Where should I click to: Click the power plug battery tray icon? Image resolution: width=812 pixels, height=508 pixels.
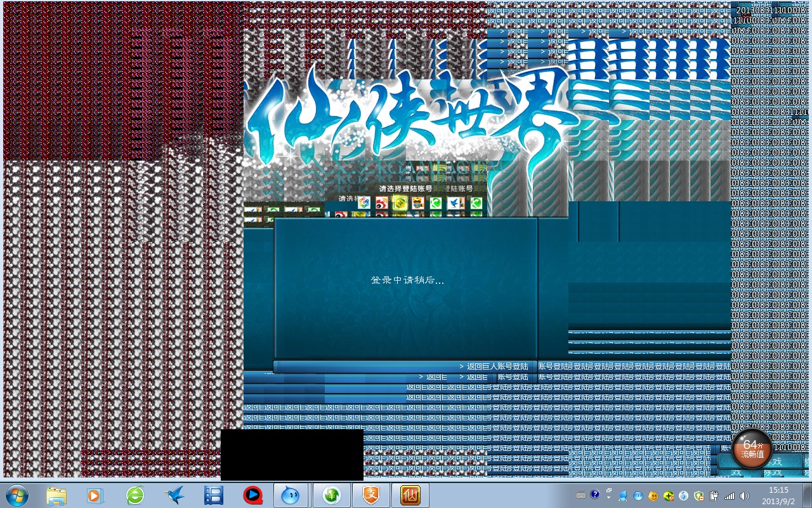(714, 496)
